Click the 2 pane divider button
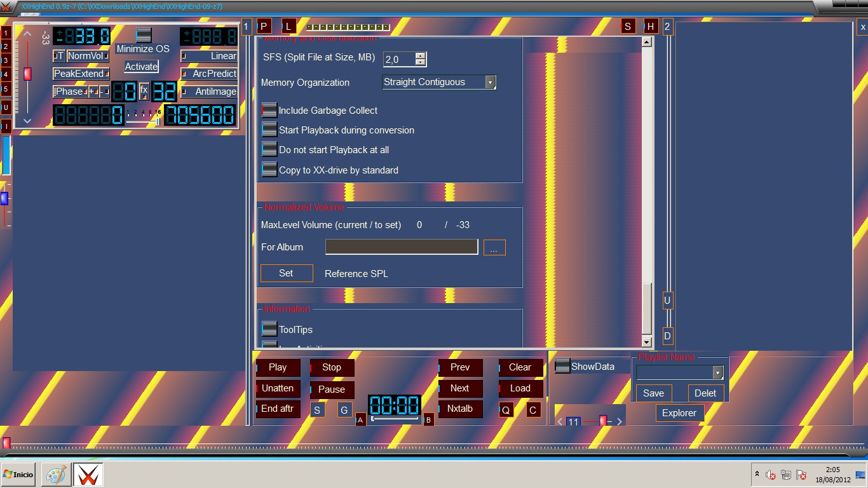Viewport: 868px width, 488px height. pos(667,26)
